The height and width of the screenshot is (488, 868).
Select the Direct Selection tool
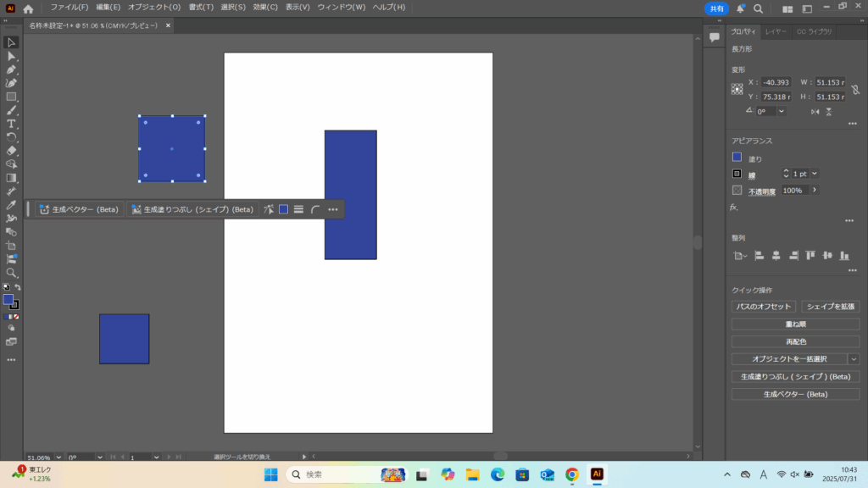click(x=12, y=56)
